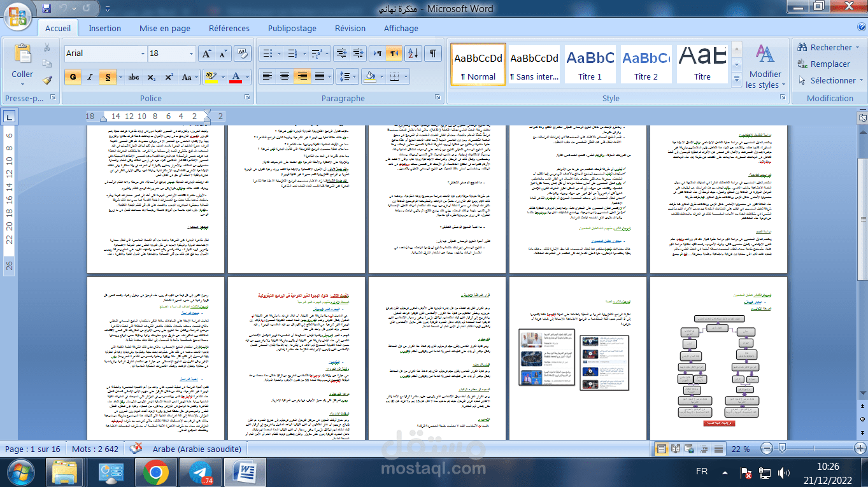Apply superscript X² formatting
Viewport: 868px width, 487px height.
[x=168, y=77]
